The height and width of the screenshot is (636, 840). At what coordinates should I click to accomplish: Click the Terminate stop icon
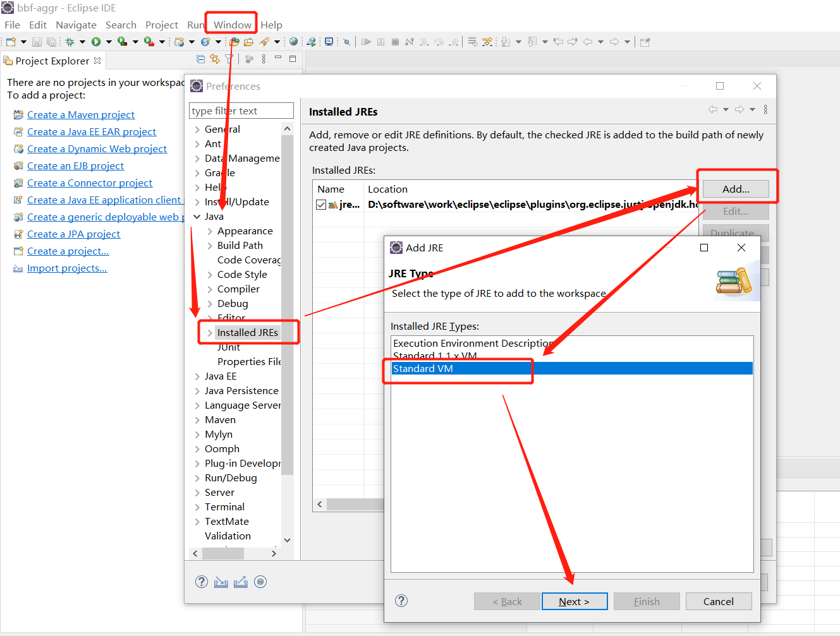coord(395,42)
